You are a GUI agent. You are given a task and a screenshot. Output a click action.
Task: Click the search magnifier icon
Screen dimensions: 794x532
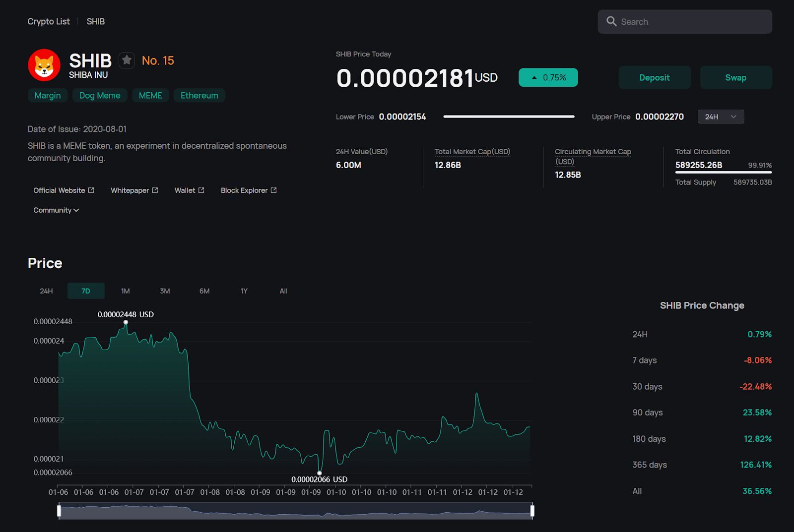coord(611,21)
